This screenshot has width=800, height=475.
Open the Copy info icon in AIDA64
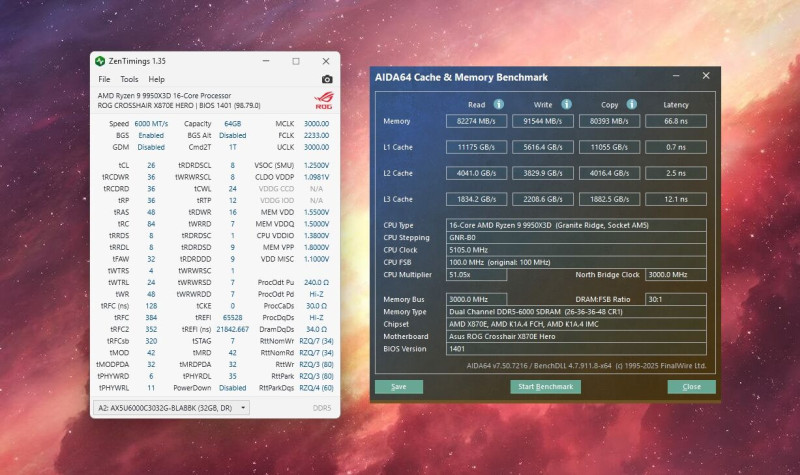point(632,104)
